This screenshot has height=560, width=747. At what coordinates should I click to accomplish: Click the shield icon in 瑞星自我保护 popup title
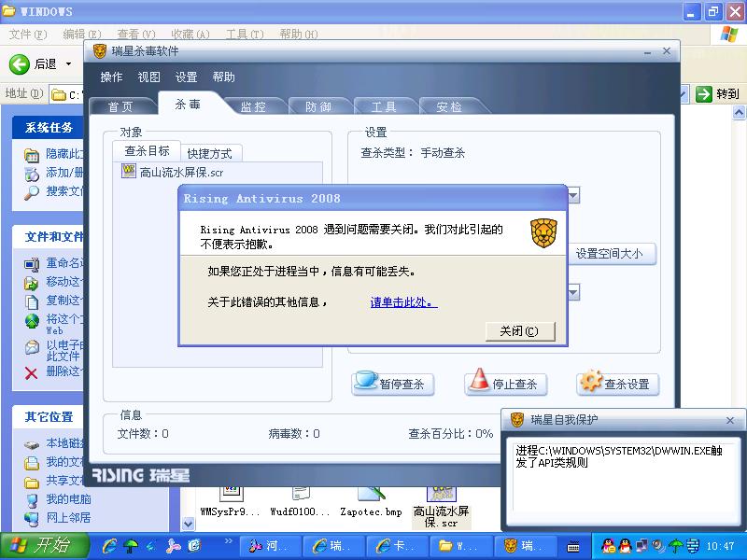pos(517,420)
